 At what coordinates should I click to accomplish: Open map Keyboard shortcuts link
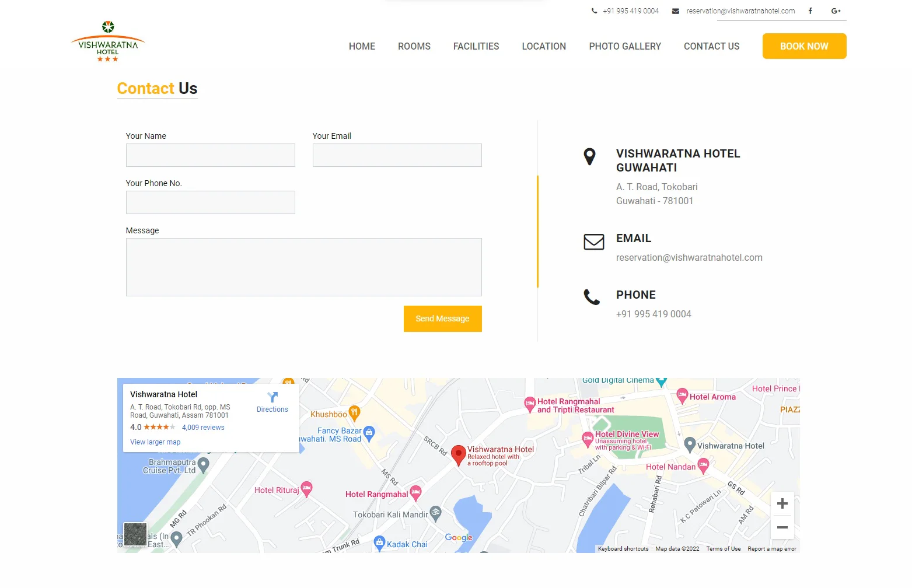(x=623, y=549)
